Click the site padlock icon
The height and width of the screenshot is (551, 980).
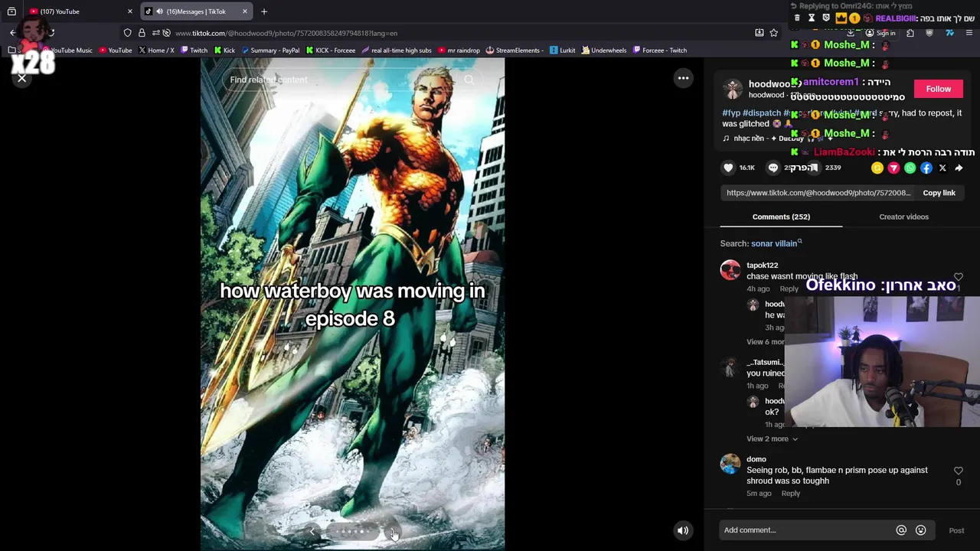pyautogui.click(x=142, y=33)
